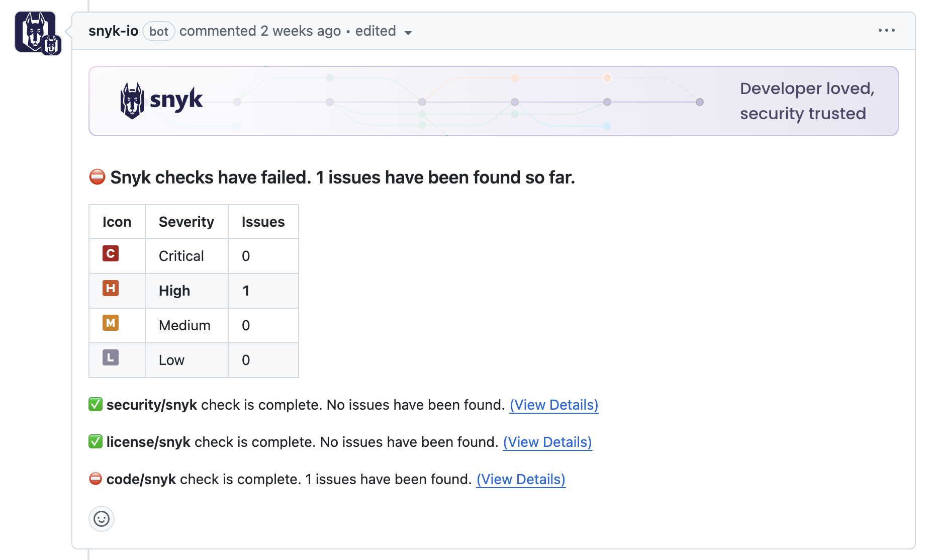Image resolution: width=931 pixels, height=560 pixels.
Task: Click the red failed icon beside code/snyk
Action: [96, 479]
